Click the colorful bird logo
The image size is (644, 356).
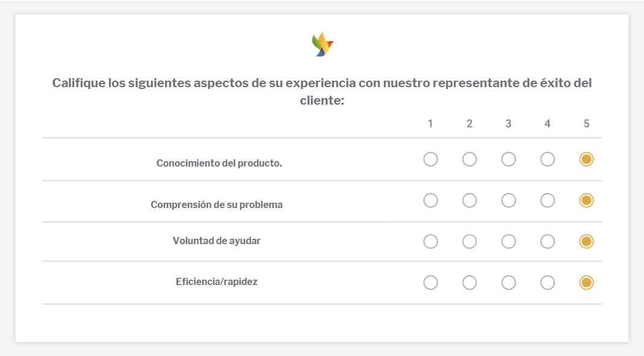[x=322, y=45]
